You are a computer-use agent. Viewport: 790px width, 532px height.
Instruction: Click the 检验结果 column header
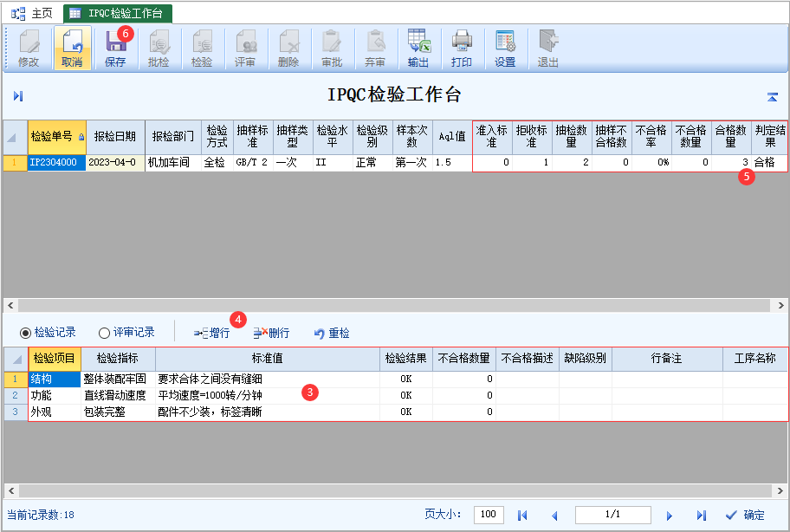[406, 359]
